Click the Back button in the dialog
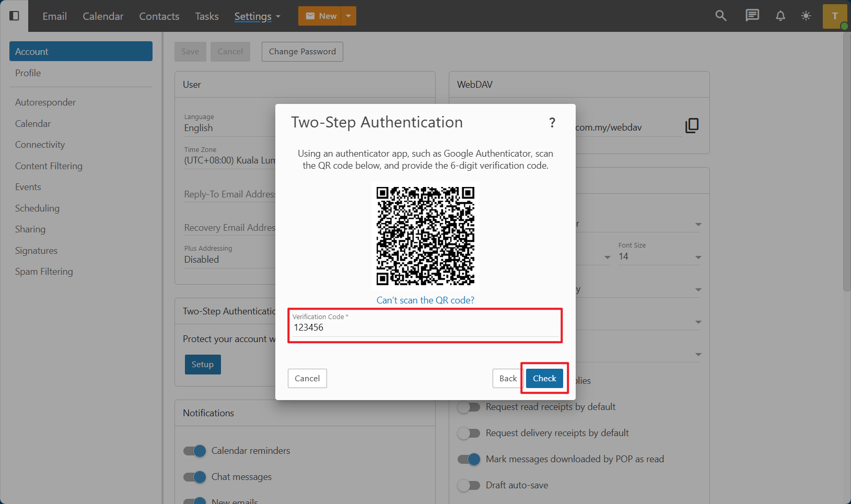851x504 pixels. (x=507, y=379)
